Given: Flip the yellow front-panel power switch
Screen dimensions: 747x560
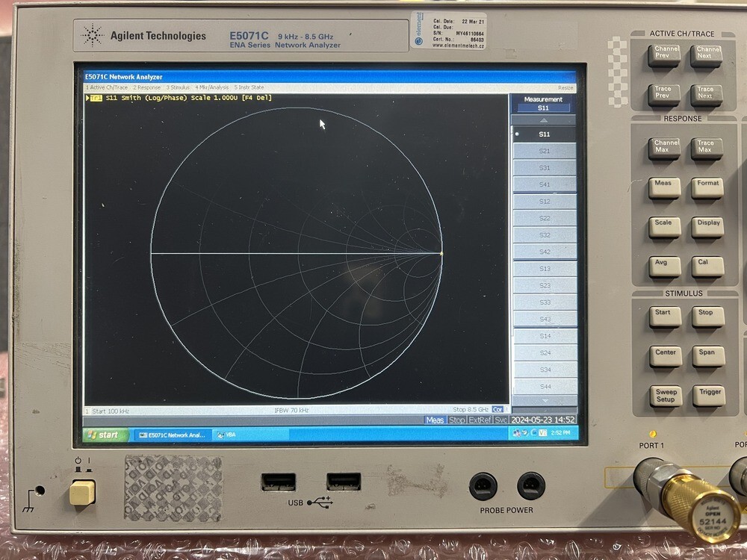Looking at the screenshot, I should [82, 492].
